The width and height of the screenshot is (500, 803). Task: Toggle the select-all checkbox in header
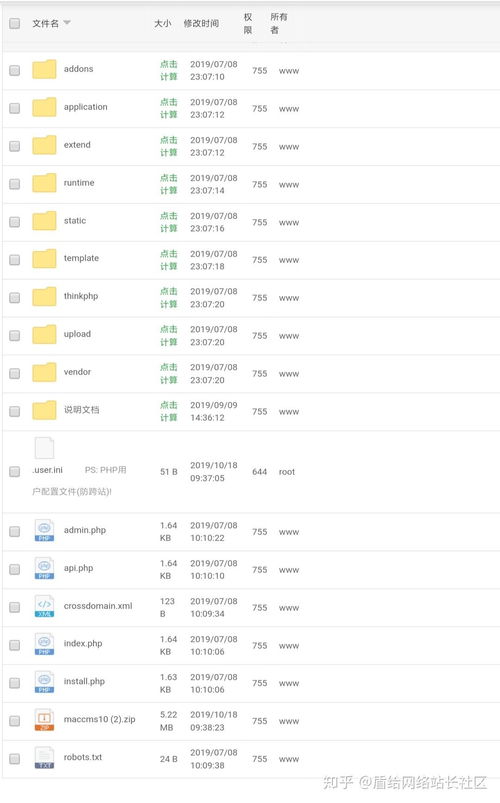[x=15, y=24]
